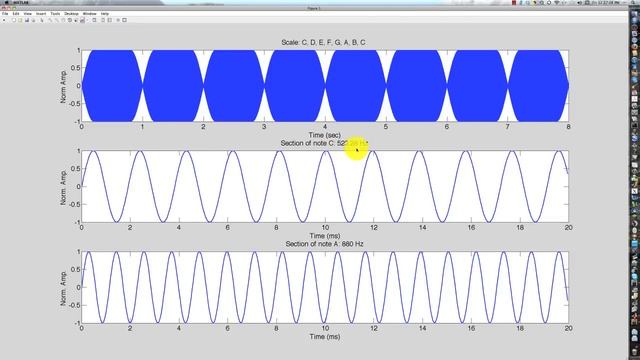Screen dimensions: 640x360
Task: Open the File menu
Action: [5, 13]
